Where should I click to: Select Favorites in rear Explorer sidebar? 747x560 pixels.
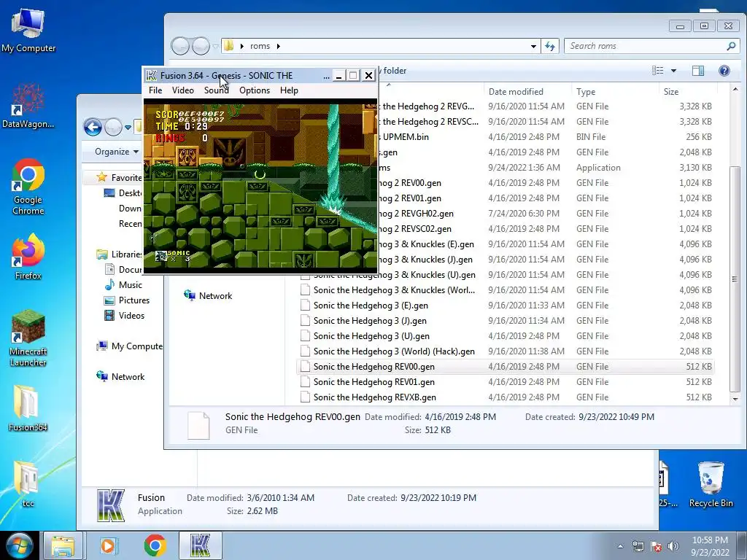pyautogui.click(x=119, y=178)
